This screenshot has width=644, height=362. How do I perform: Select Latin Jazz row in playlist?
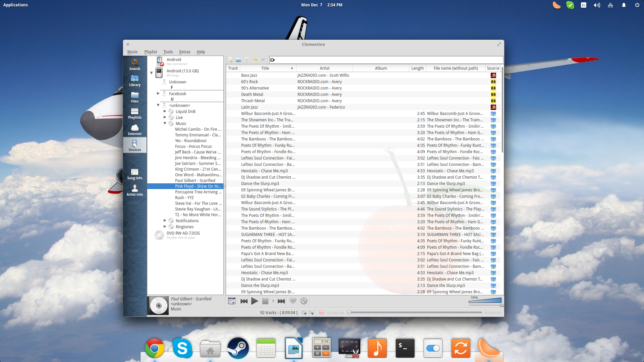tap(363, 107)
